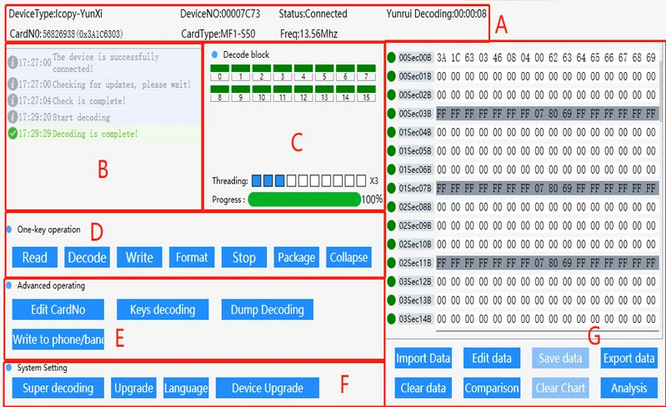This screenshot has width=666, height=407.
Task: Select decode block number 0 indicator
Action: 220,71
